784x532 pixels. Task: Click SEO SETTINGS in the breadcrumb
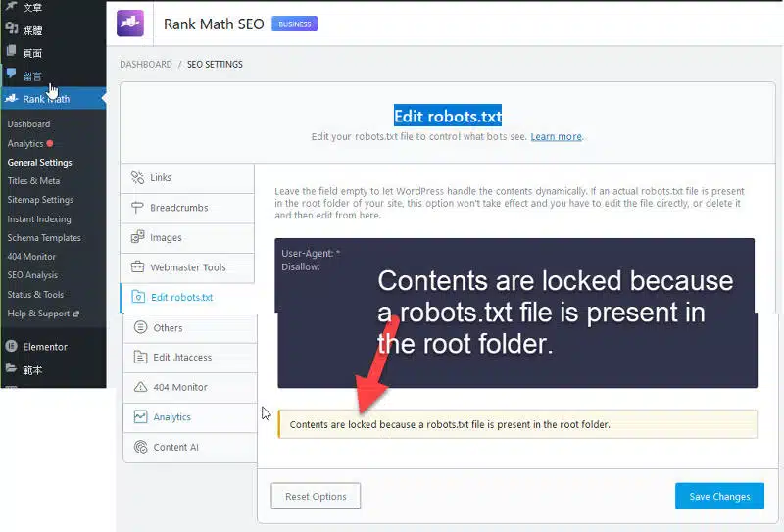[x=215, y=64]
